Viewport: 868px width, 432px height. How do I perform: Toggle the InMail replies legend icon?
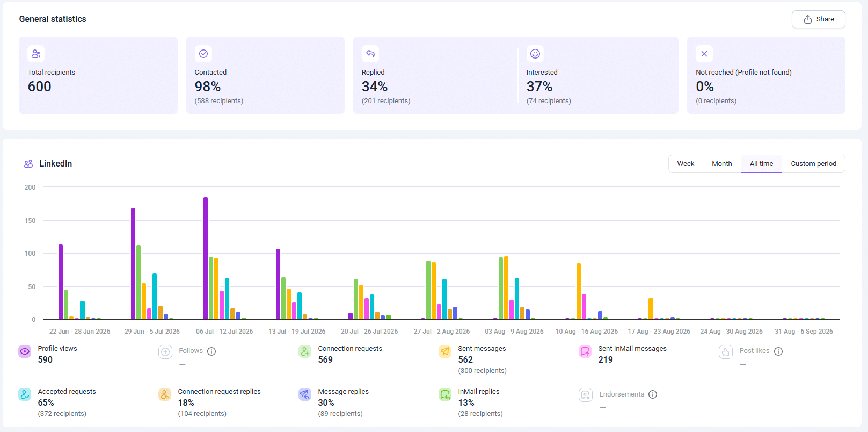tap(445, 394)
